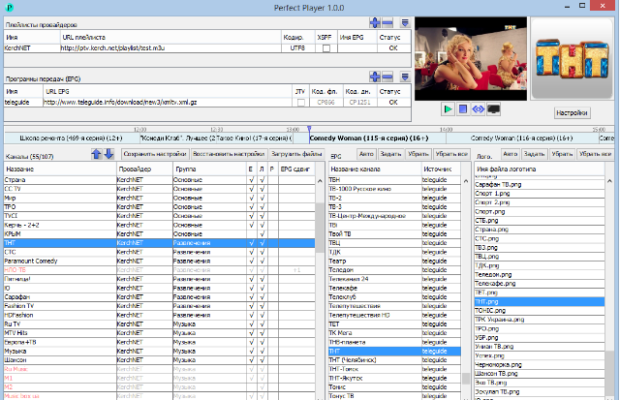Click Убрать все button in Лого panel
This screenshot has height=400, width=620.
coord(595,154)
